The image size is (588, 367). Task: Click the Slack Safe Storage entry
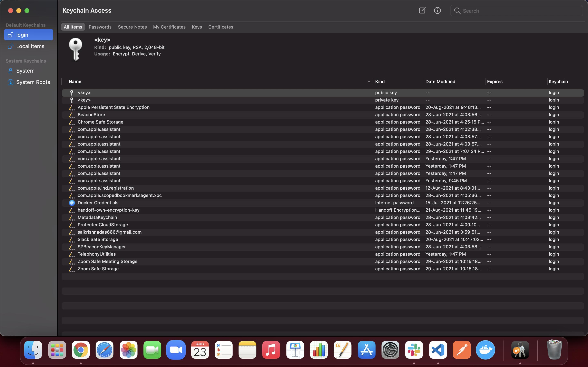point(97,239)
